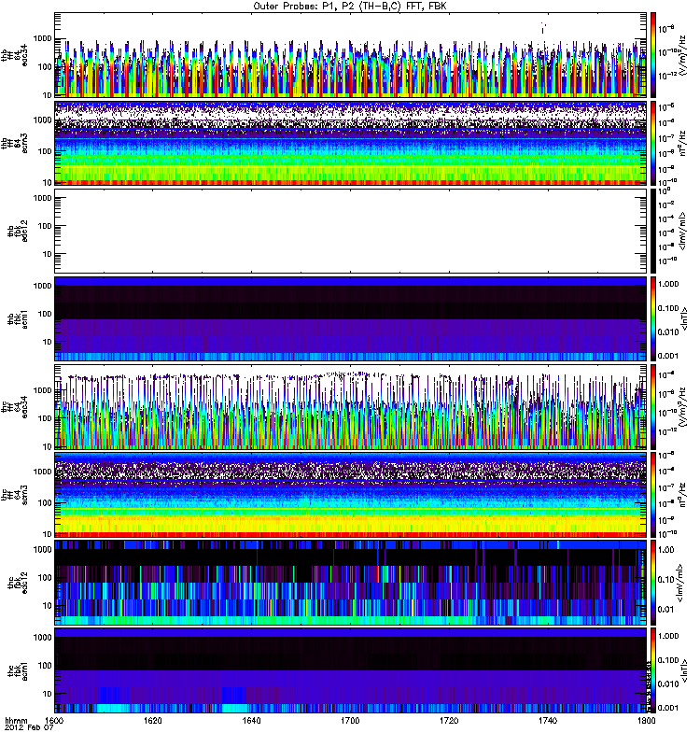The image size is (700, 747).
Task: Select the thc fbk edc12 spectrogram panel
Action: (x=351, y=583)
